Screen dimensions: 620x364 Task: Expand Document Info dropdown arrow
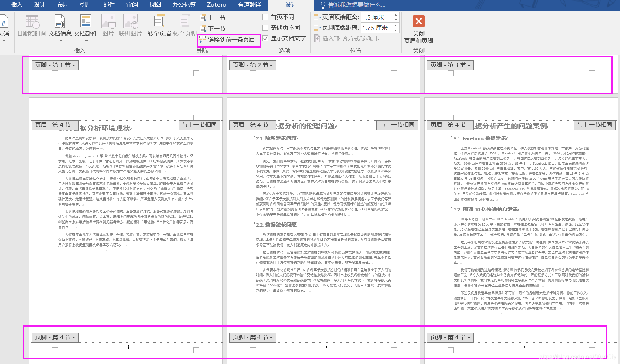(61, 41)
